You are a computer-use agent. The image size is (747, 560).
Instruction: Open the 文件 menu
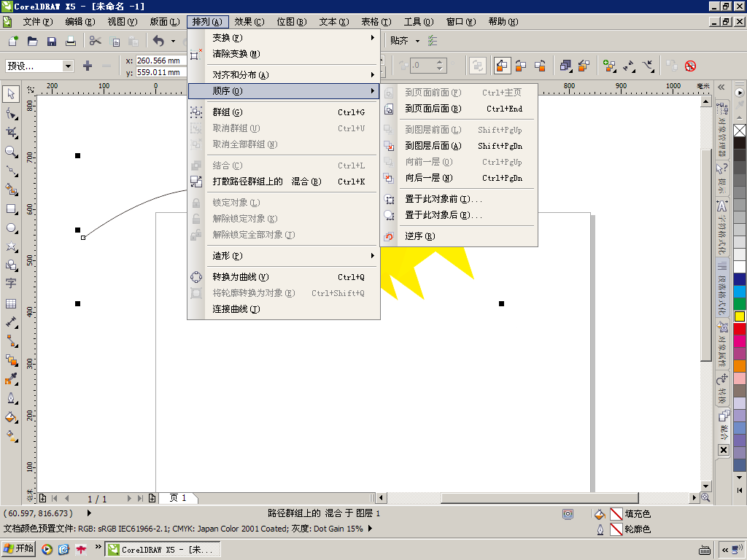pyautogui.click(x=37, y=22)
